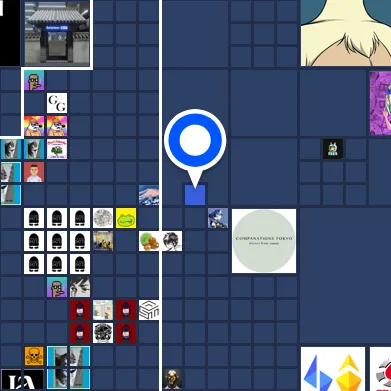Select the manga eyes close-up tile
Viewport: 391px width, 391px height.
click(80, 287)
